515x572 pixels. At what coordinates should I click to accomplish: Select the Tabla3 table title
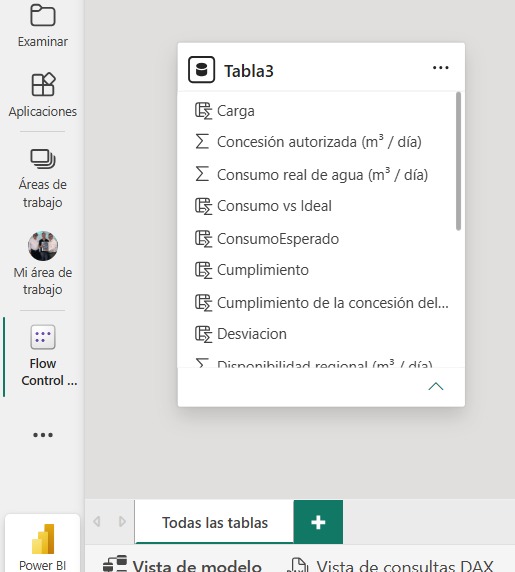tap(249, 71)
